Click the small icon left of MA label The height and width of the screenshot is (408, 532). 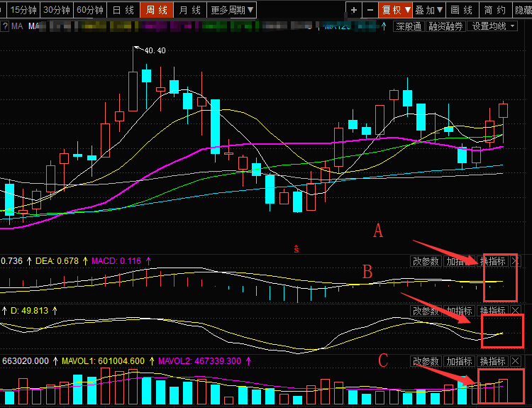[x=6, y=26]
